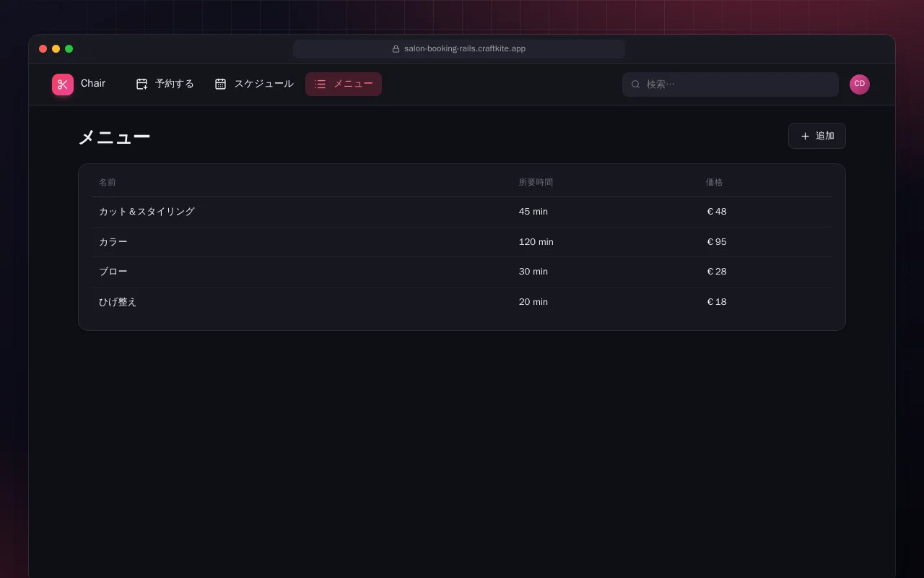Click the Chair scissors logo icon

[63, 85]
